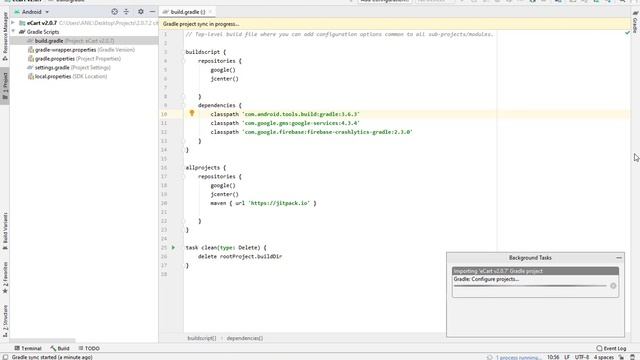This screenshot has height=360, width=640.
Task: Toggle the read-only lock status icon
Action: click(x=621, y=357)
